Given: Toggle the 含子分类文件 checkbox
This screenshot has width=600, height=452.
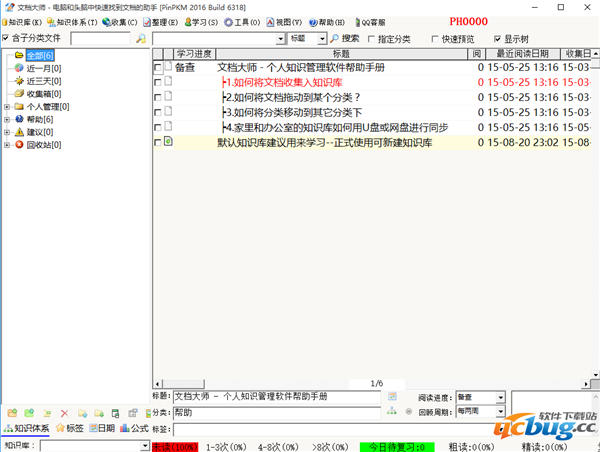Looking at the screenshot, I should click(x=6, y=38).
